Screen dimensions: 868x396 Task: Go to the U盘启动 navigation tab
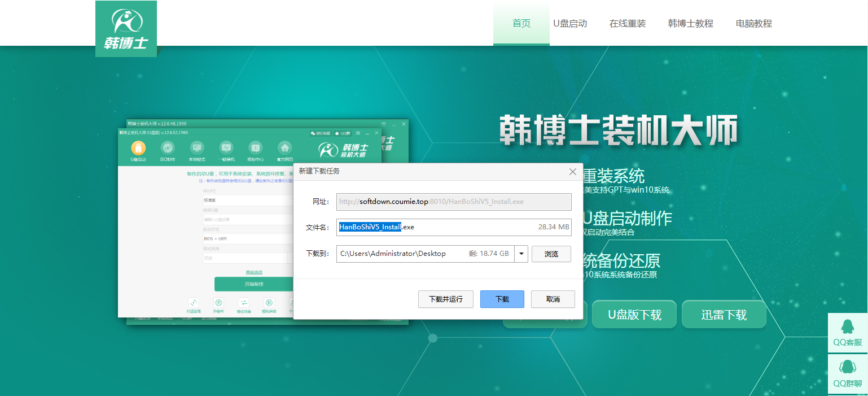[x=570, y=24]
